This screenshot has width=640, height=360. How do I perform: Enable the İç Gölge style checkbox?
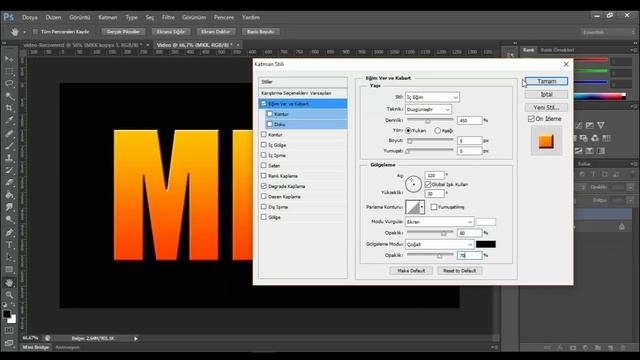(x=264, y=145)
